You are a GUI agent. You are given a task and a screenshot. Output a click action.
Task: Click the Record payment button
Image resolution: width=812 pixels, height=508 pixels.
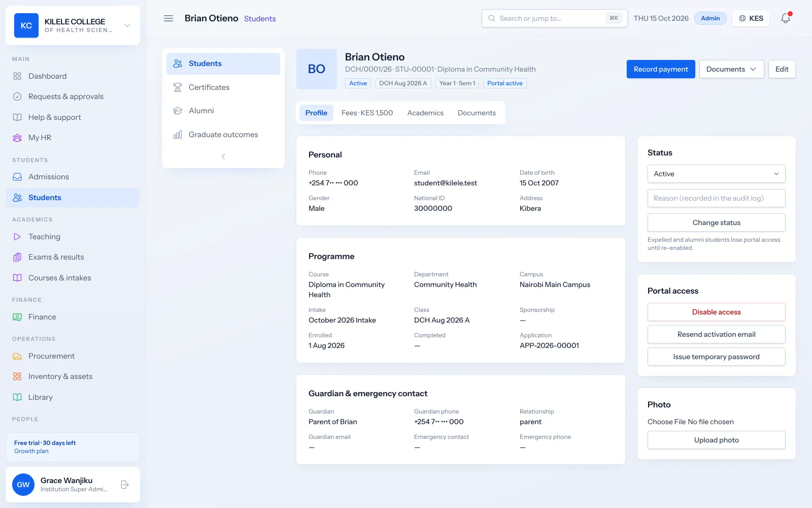(661, 69)
